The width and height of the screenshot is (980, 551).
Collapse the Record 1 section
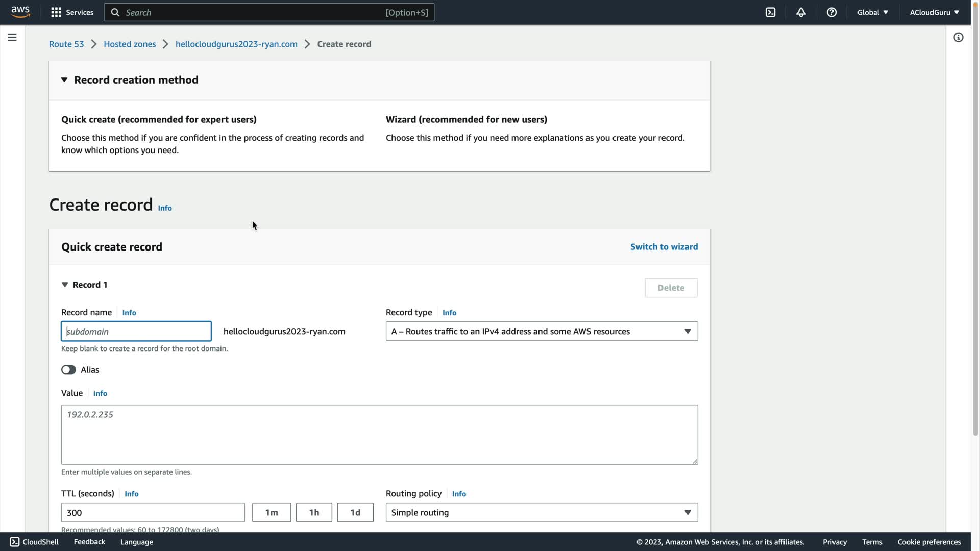65,285
